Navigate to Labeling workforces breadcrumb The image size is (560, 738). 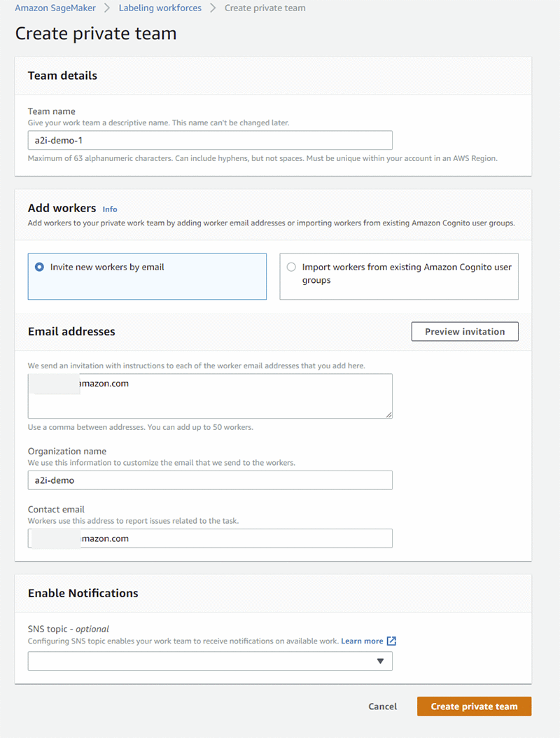tap(160, 8)
